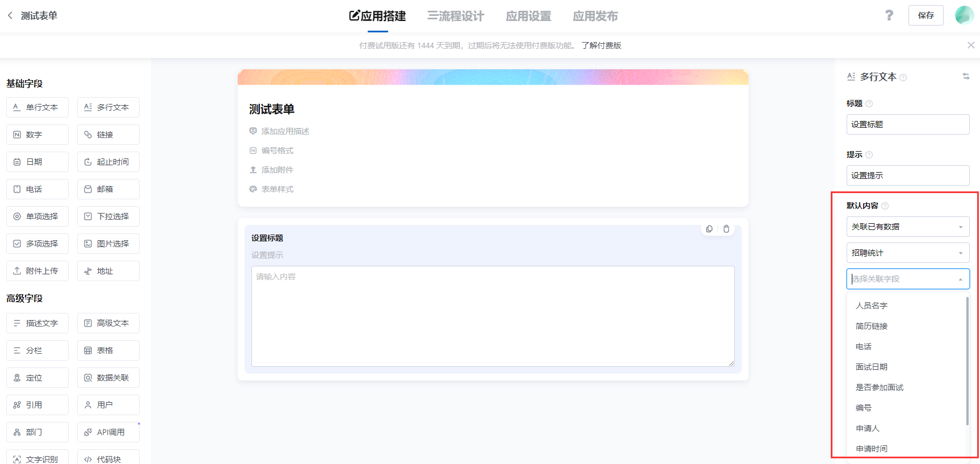Viewport: 980px width, 464px height.
Task: Add the 邮箱 field
Action: click(x=108, y=189)
